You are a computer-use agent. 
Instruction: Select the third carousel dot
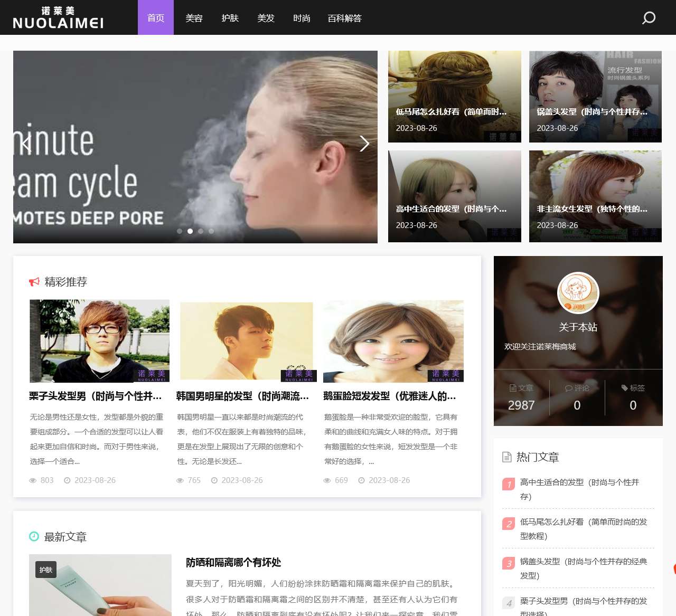(201, 231)
